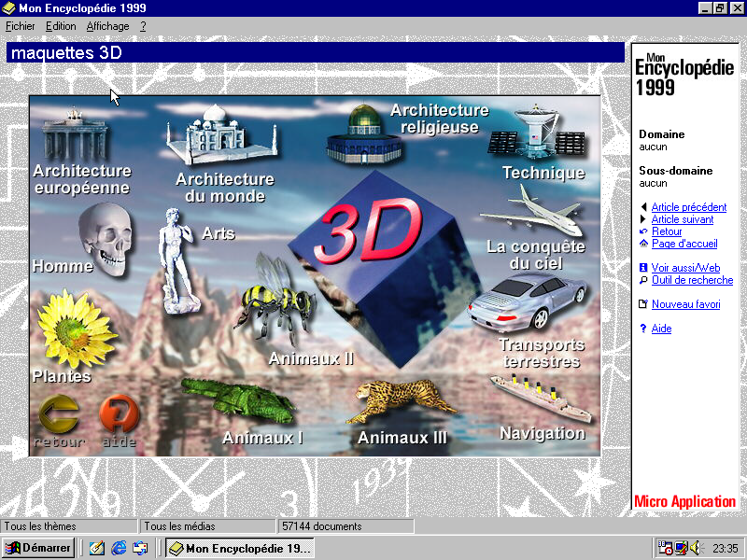Click the Plantes label

62,376
